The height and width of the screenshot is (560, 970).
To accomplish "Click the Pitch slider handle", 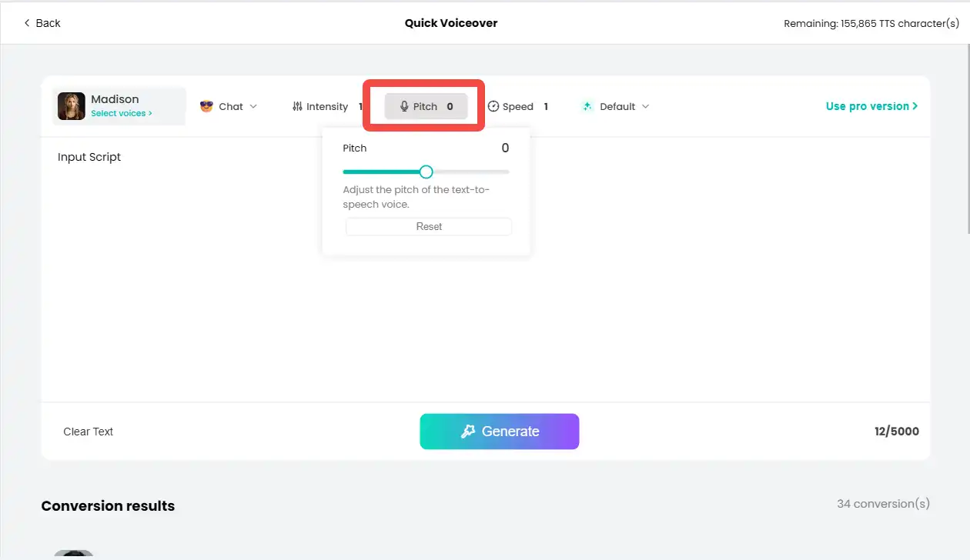I will (426, 172).
